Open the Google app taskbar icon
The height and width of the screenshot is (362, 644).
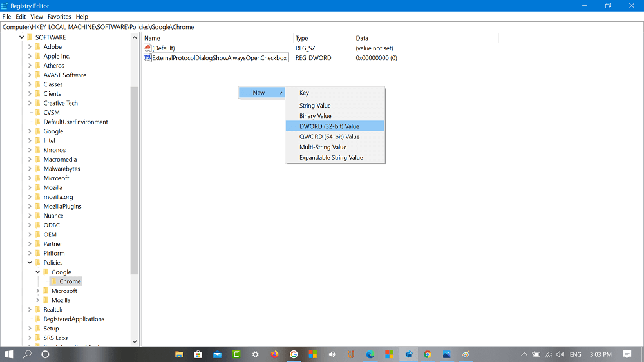pyautogui.click(x=294, y=354)
